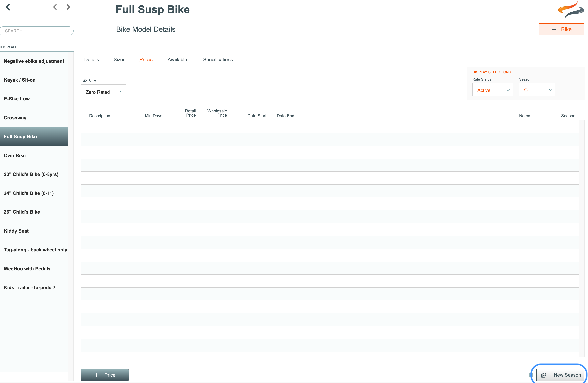Select Kids Trailer -Torpedo 7
Image resolution: width=588 pixels, height=383 pixels.
point(34,288)
